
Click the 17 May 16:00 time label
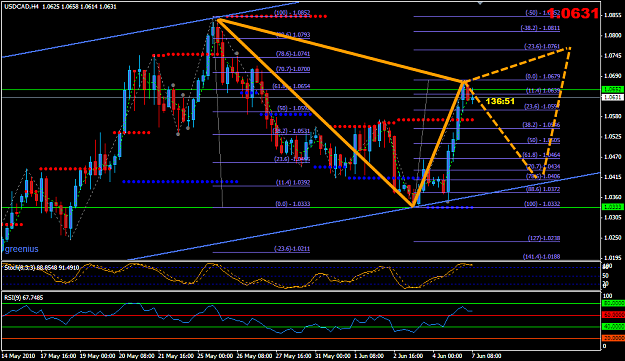pos(59,356)
